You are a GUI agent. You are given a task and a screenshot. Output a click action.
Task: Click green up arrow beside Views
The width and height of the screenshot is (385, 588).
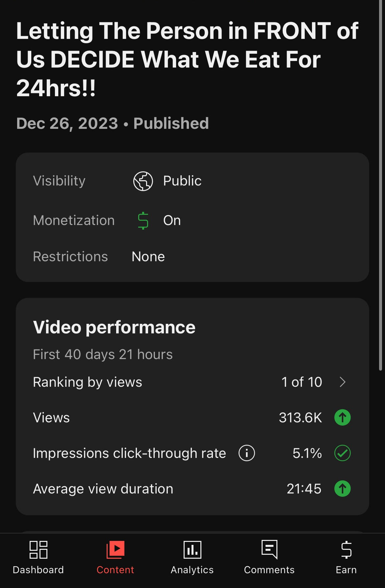point(343,417)
